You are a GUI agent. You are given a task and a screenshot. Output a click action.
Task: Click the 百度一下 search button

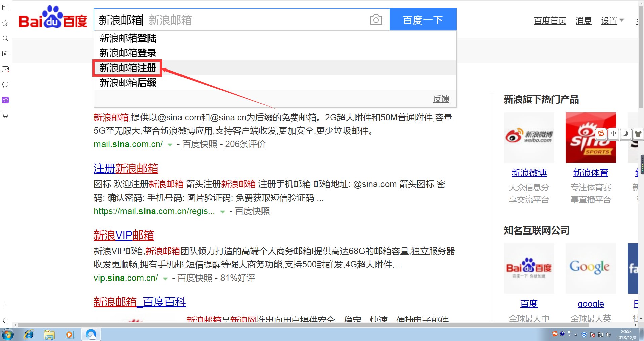(x=422, y=19)
